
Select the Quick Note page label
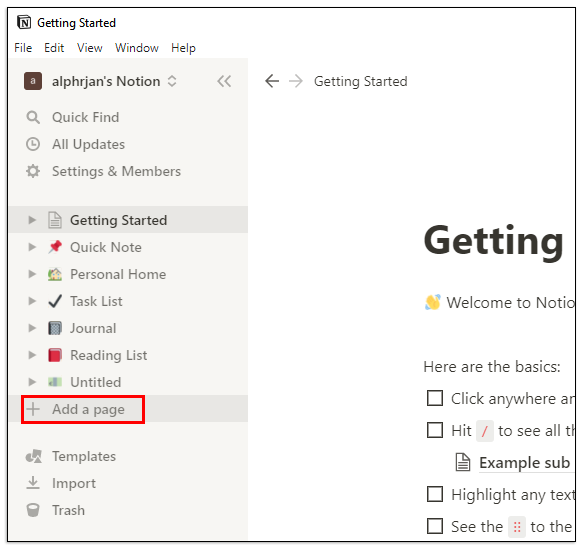tap(106, 247)
